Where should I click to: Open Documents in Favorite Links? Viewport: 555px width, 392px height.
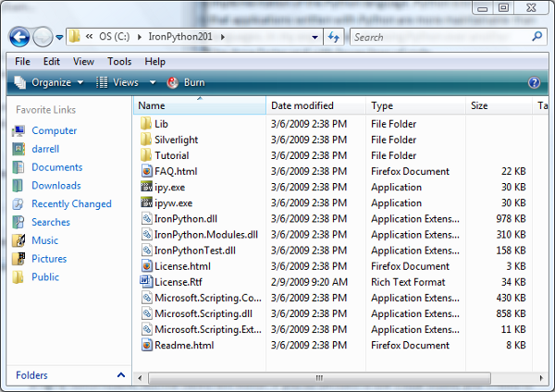tap(57, 167)
